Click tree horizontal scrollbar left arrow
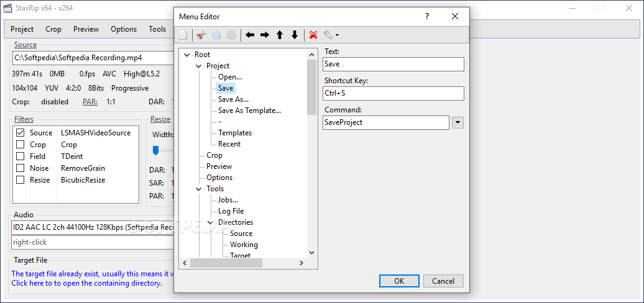This screenshot has height=303, width=644. (x=185, y=263)
